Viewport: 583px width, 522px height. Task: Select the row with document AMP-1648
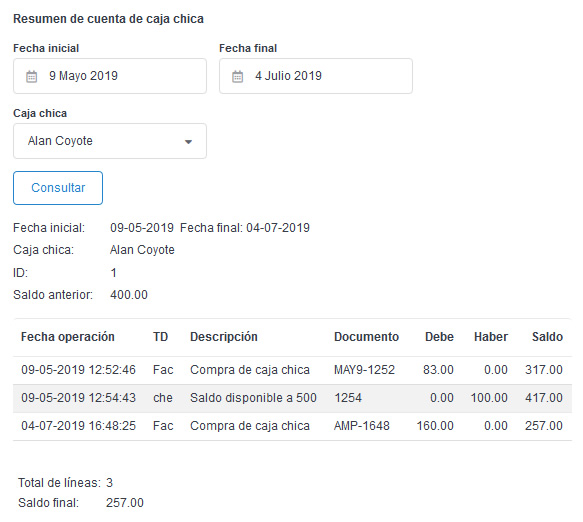[x=292, y=426]
